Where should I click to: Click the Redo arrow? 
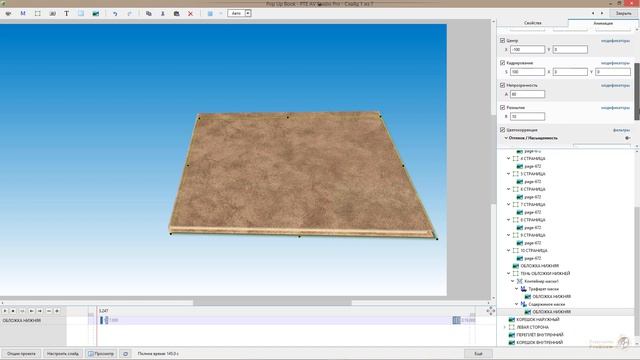click(129, 13)
